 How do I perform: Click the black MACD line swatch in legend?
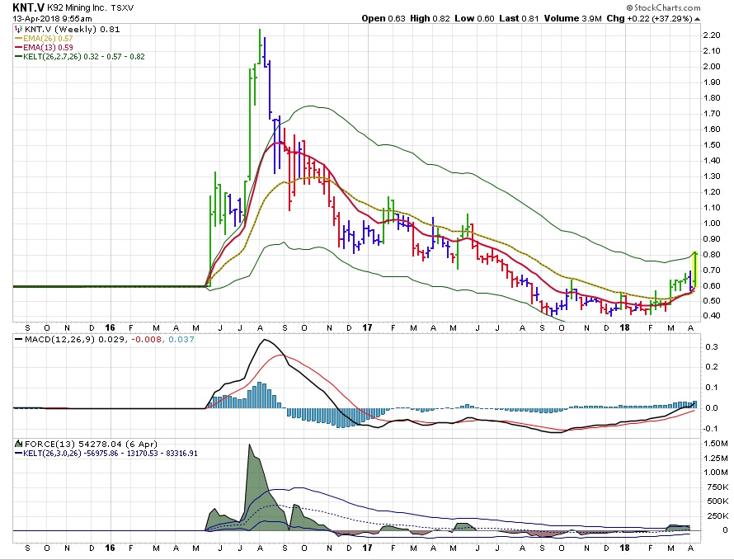(19, 339)
